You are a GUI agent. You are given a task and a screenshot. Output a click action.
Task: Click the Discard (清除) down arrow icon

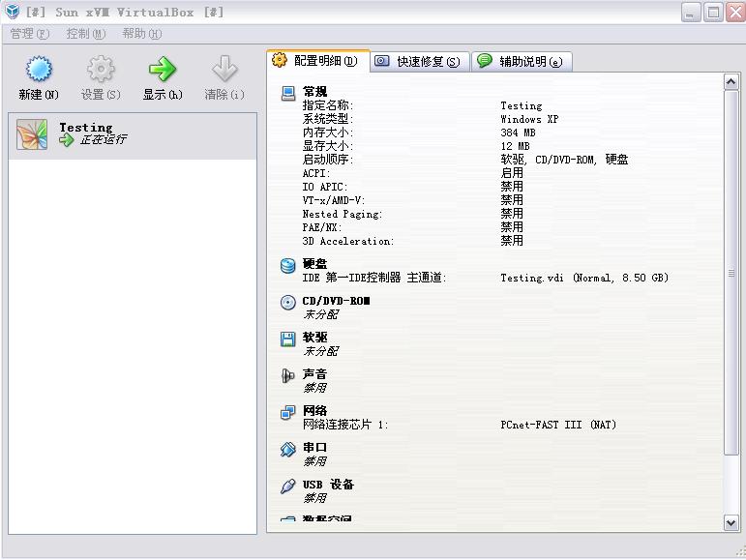(x=224, y=69)
